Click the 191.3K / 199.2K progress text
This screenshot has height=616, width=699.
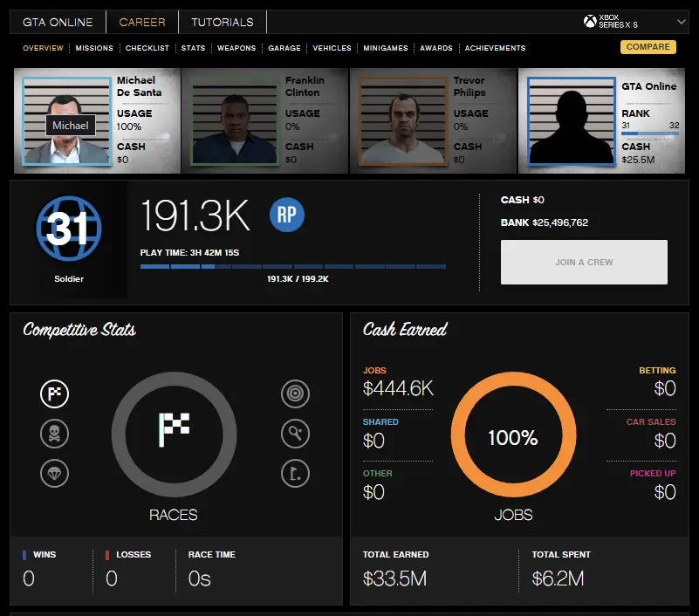point(298,279)
